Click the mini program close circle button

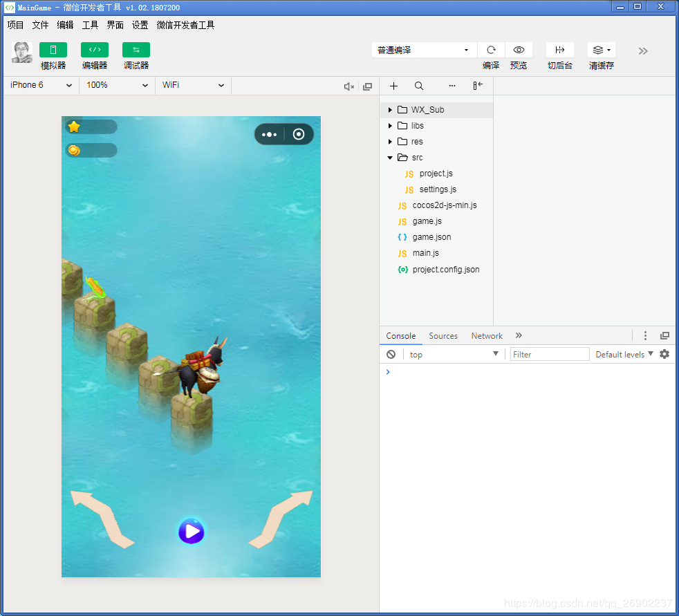[x=299, y=134]
